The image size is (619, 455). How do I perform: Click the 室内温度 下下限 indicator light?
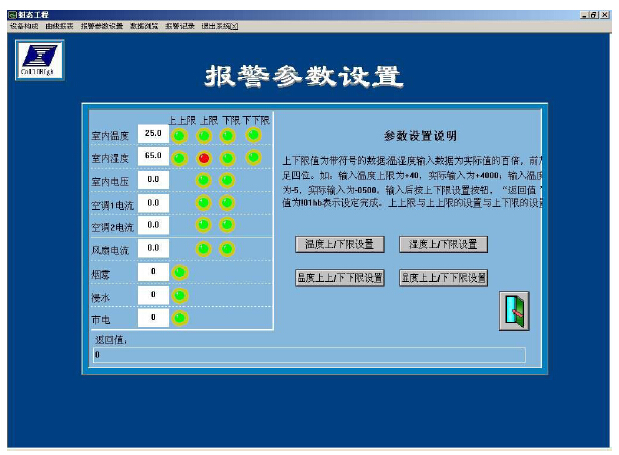coord(253,135)
